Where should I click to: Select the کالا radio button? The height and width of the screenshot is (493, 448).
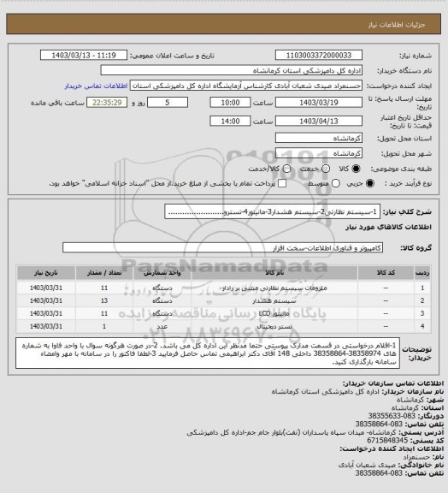point(356,169)
